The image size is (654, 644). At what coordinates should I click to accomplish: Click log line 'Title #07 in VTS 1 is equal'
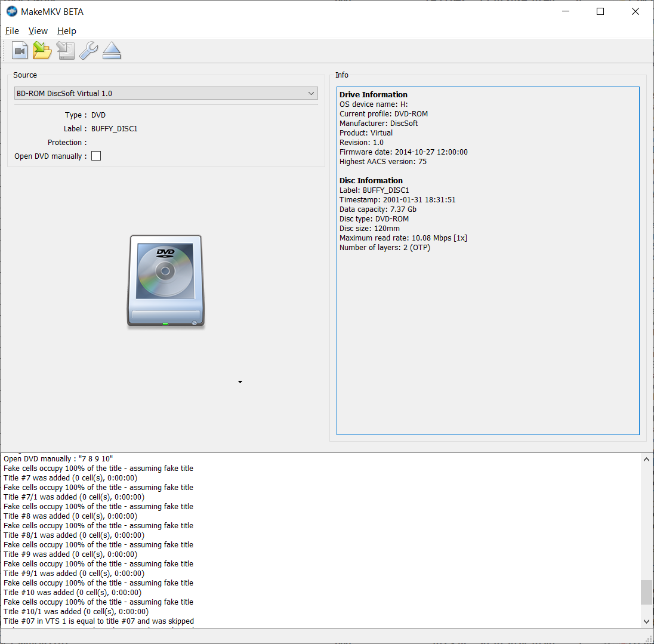(x=99, y=621)
